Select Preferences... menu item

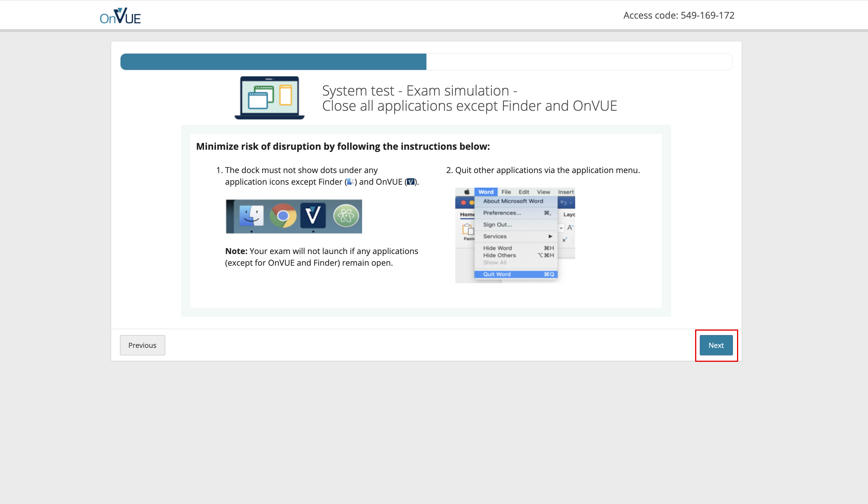[x=502, y=213]
